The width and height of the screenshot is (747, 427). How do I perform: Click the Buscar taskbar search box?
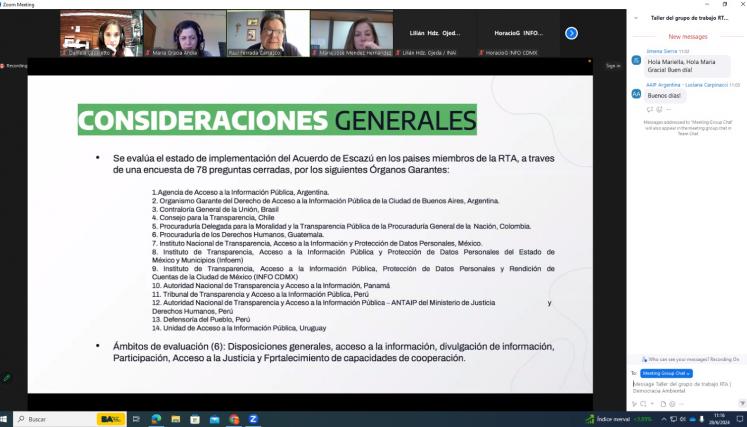pos(71,419)
